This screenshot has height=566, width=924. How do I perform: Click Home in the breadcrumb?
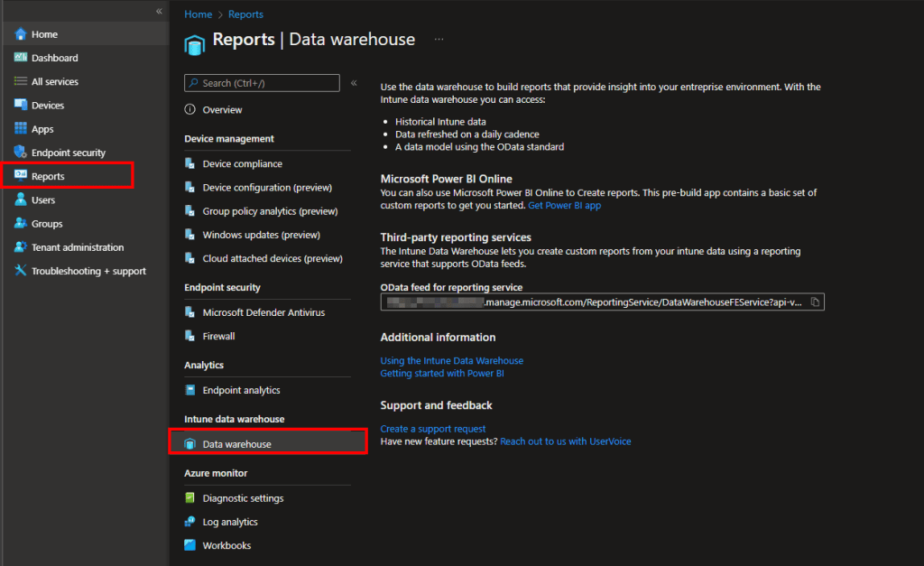pos(198,14)
